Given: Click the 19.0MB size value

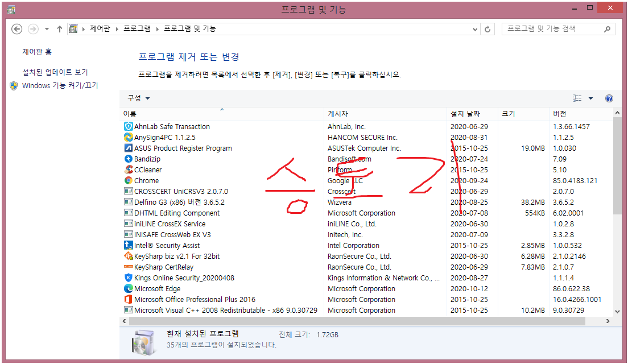Looking at the screenshot, I should tap(532, 148).
